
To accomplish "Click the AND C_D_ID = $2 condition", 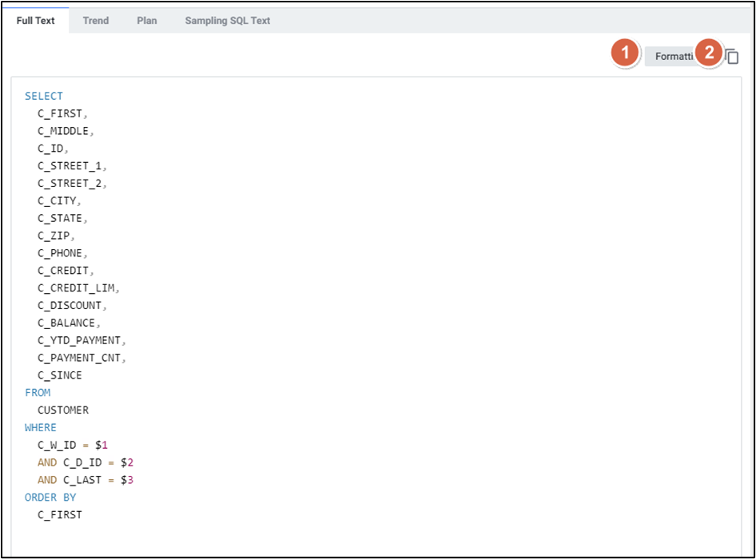I will (x=83, y=462).
